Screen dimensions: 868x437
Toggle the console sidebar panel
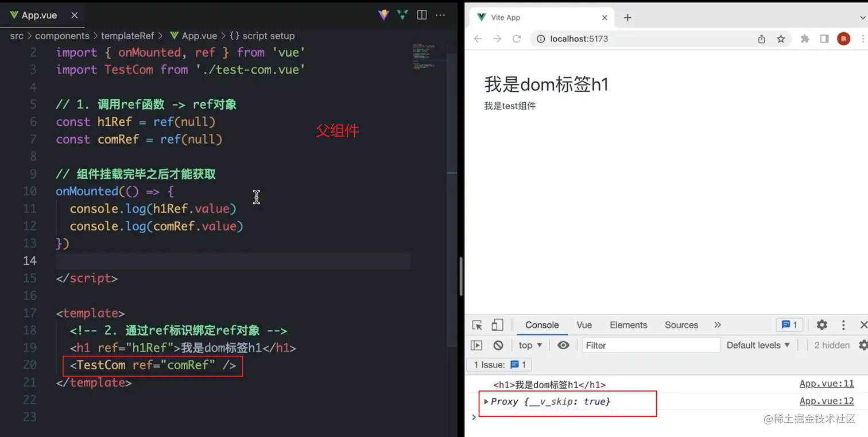pos(476,345)
